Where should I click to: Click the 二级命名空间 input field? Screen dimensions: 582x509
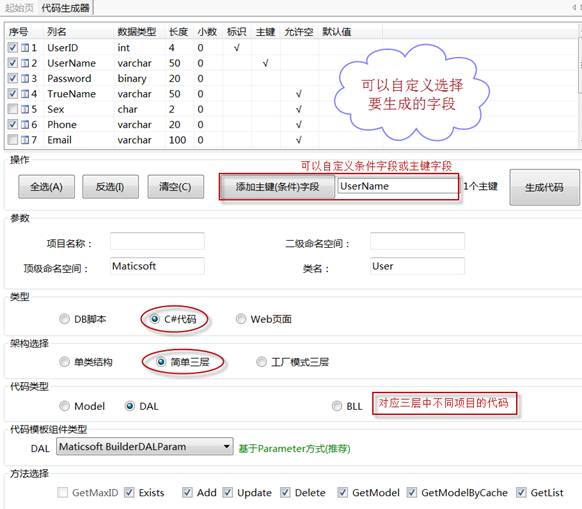click(417, 241)
